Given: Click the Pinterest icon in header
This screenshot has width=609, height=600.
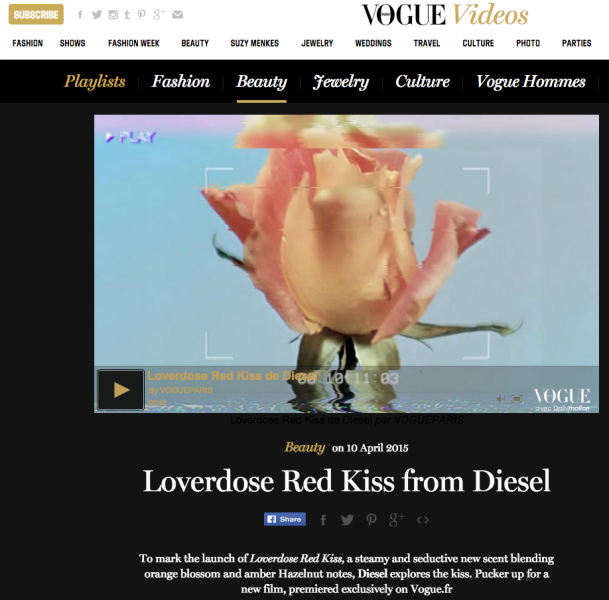Looking at the screenshot, I should point(141,15).
